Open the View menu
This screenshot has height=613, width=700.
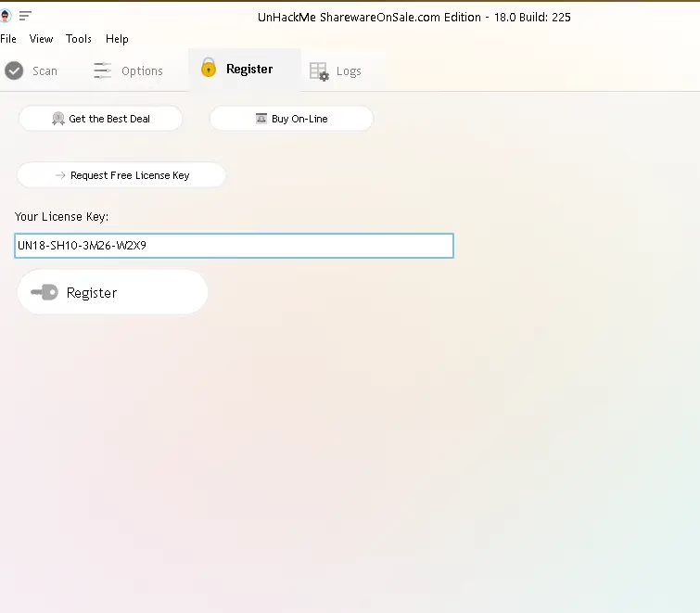41,39
